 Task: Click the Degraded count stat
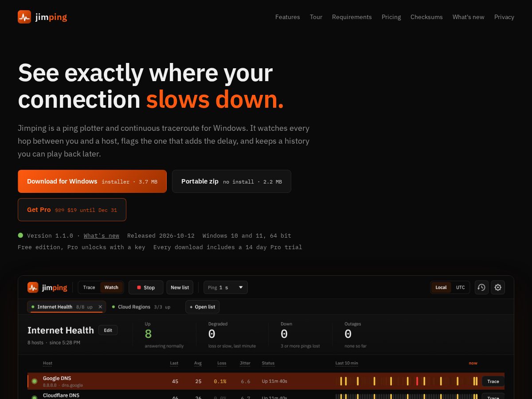212,334
